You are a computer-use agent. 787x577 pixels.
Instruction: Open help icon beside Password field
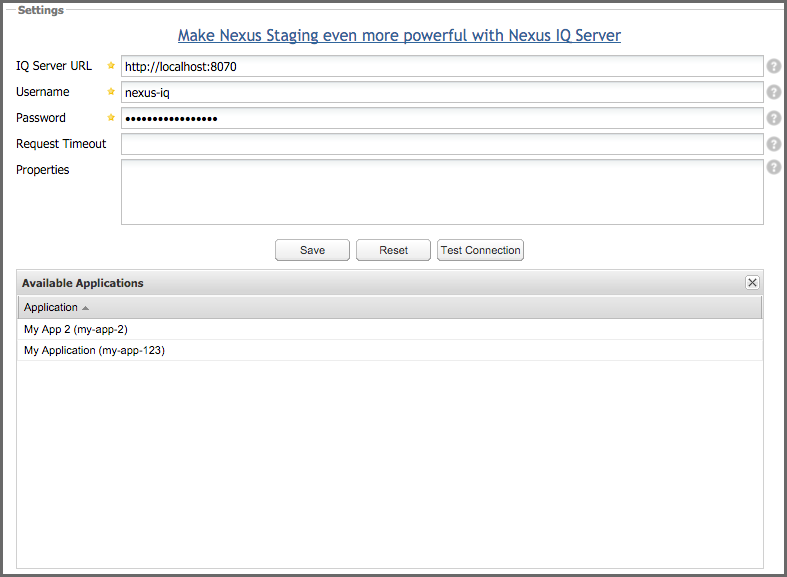[773, 118]
